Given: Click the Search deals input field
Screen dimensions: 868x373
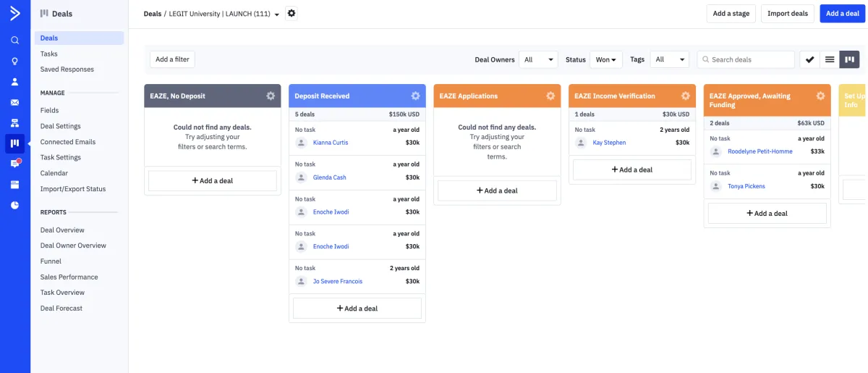Looking at the screenshot, I should tap(746, 59).
